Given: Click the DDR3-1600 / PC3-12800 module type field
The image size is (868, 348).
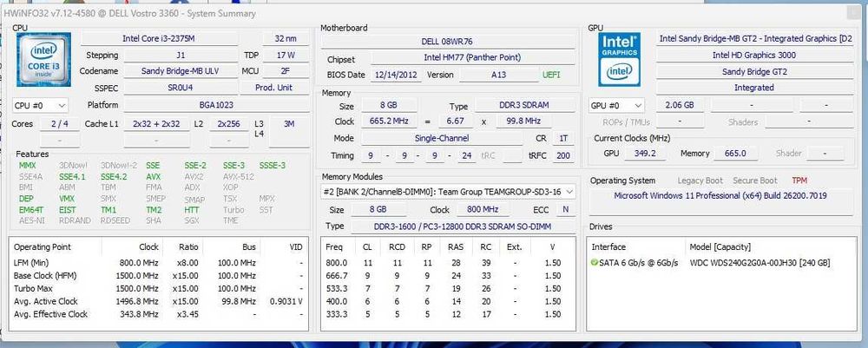Looking at the screenshot, I should click(x=463, y=227).
